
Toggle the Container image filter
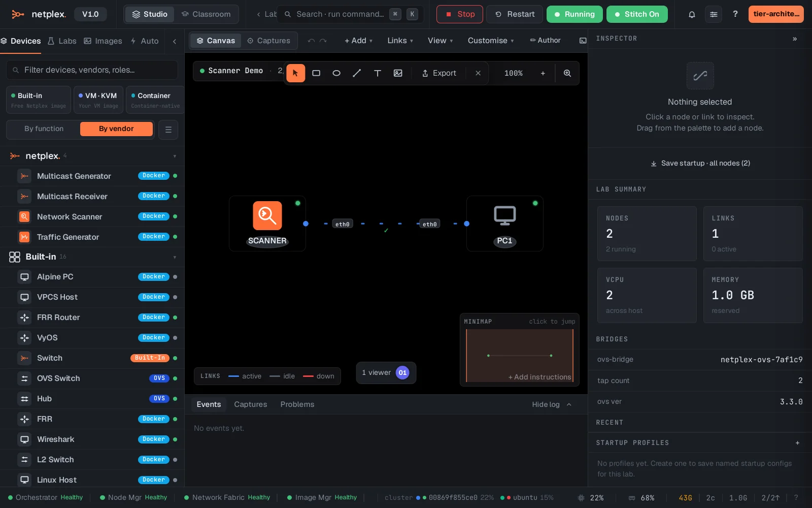coord(155,100)
